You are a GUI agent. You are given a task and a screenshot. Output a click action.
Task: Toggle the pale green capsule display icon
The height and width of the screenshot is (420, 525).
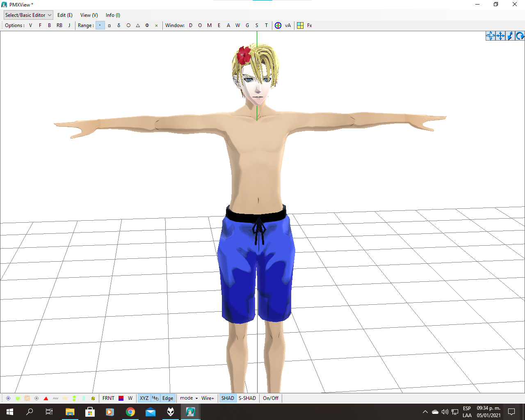tap(84, 398)
